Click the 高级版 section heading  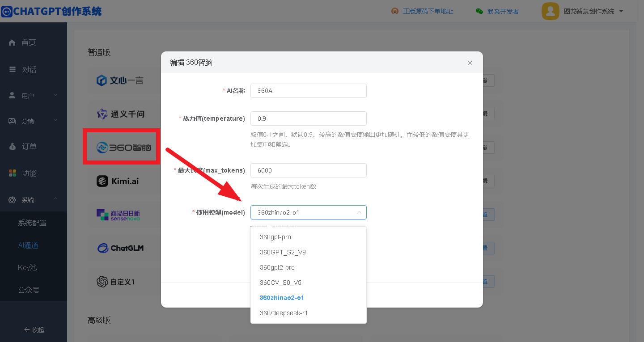(99, 320)
